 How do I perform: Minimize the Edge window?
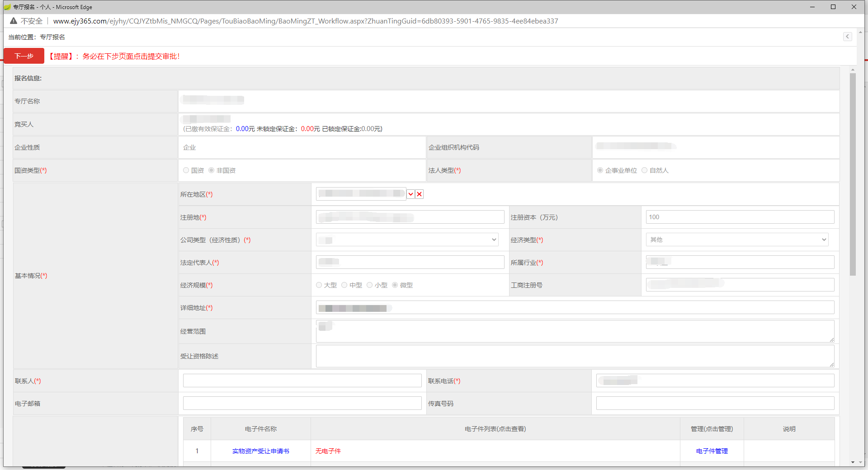pos(812,7)
